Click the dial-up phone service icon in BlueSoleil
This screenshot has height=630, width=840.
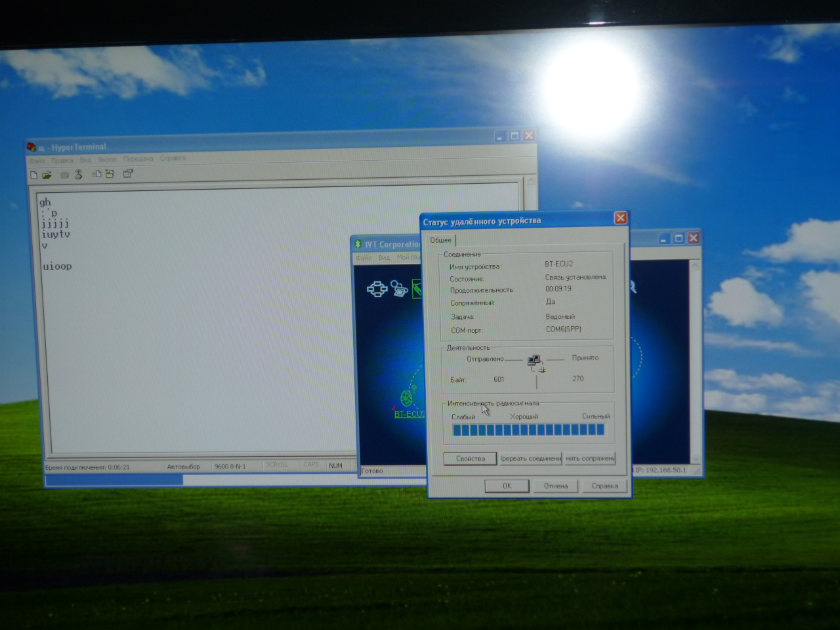[399, 289]
